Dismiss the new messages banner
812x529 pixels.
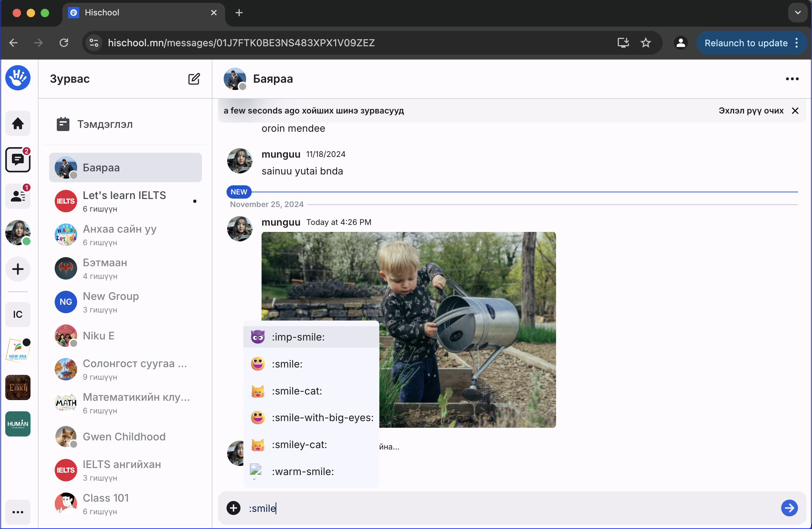795,111
